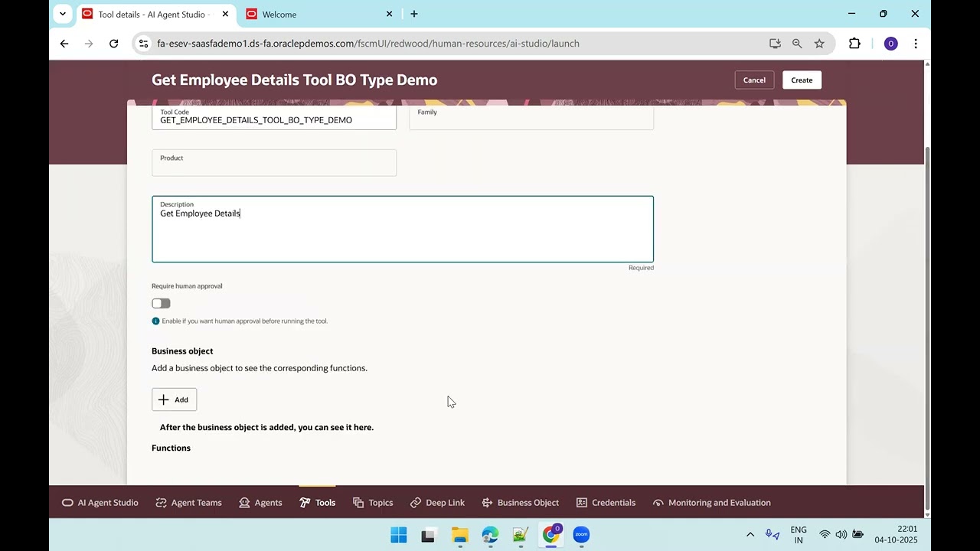
Task: Reload the current page
Action: [113, 44]
